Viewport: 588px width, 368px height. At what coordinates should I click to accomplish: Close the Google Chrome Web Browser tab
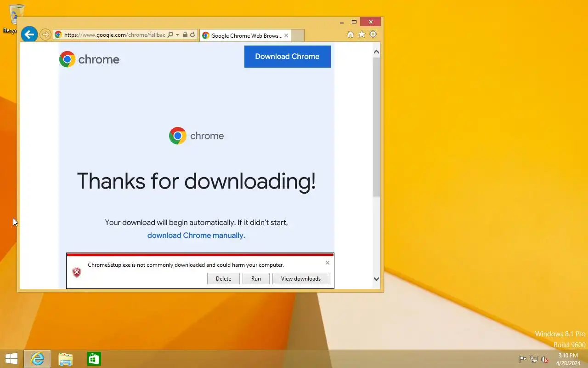286,35
